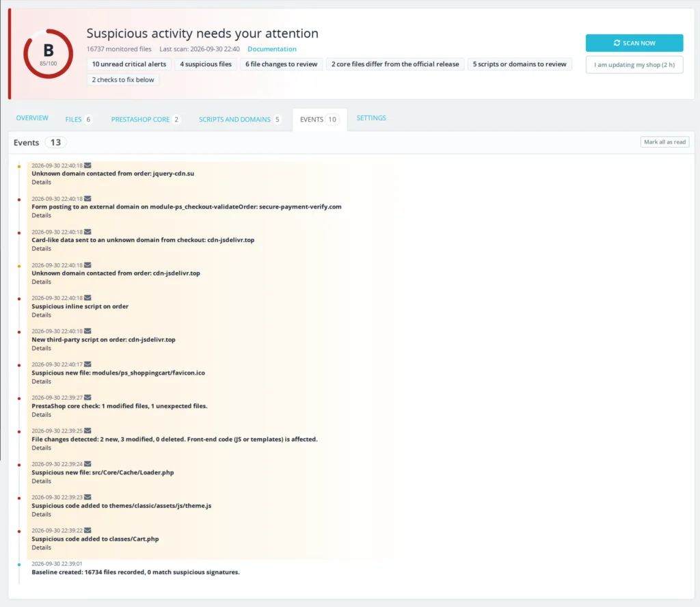Viewport: 700px width, 607px height.
Task: Click '2 core files differ from the official release' badge
Action: tap(395, 64)
